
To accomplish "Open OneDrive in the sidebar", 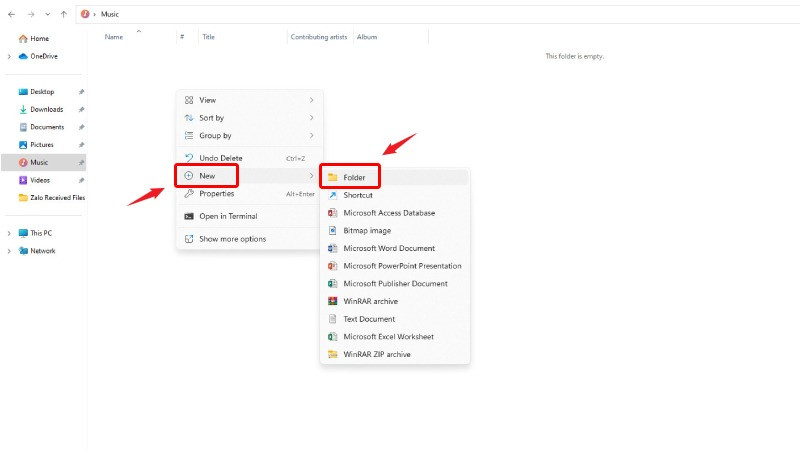I will [44, 56].
